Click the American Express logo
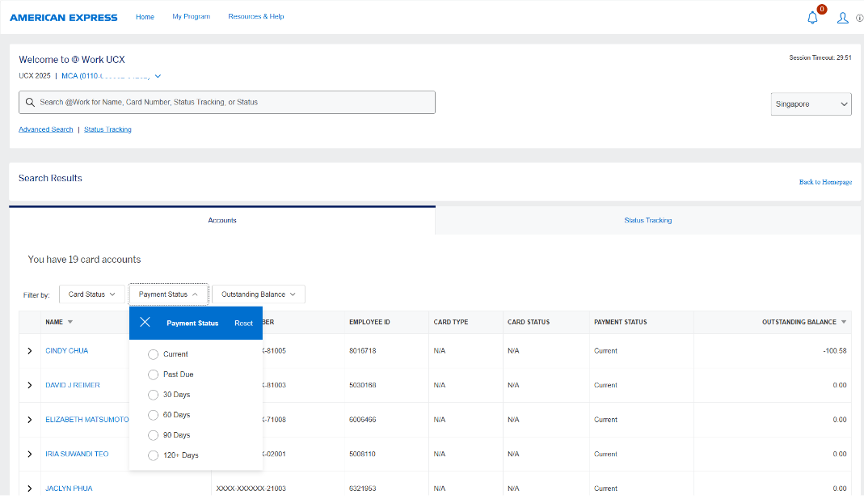This screenshot has width=864, height=496. (x=64, y=17)
